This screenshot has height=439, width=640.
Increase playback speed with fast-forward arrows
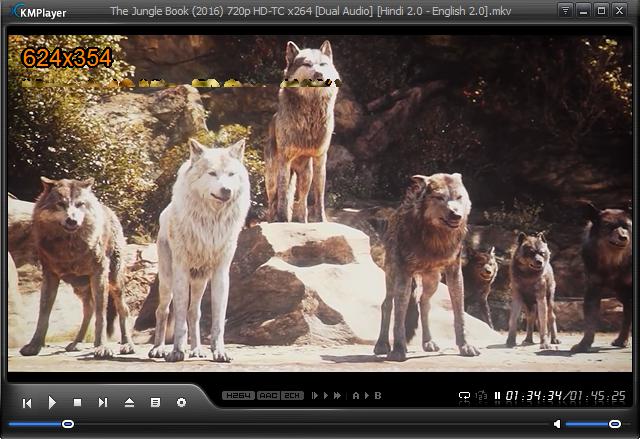coord(338,395)
